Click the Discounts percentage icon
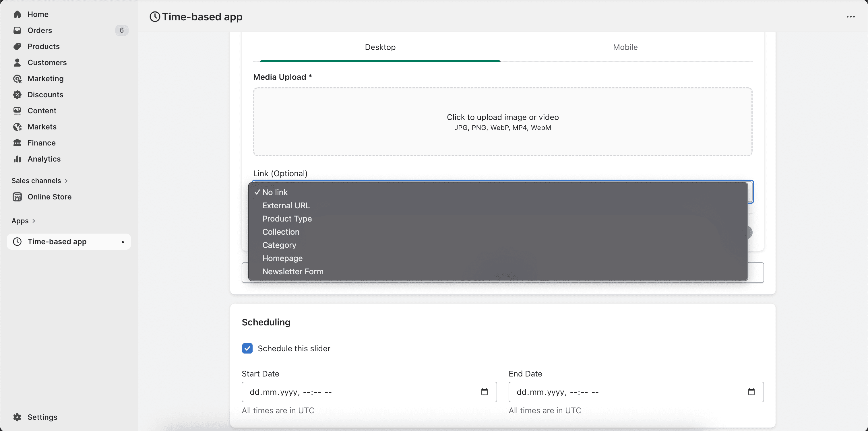The height and width of the screenshot is (431, 868). tap(18, 95)
